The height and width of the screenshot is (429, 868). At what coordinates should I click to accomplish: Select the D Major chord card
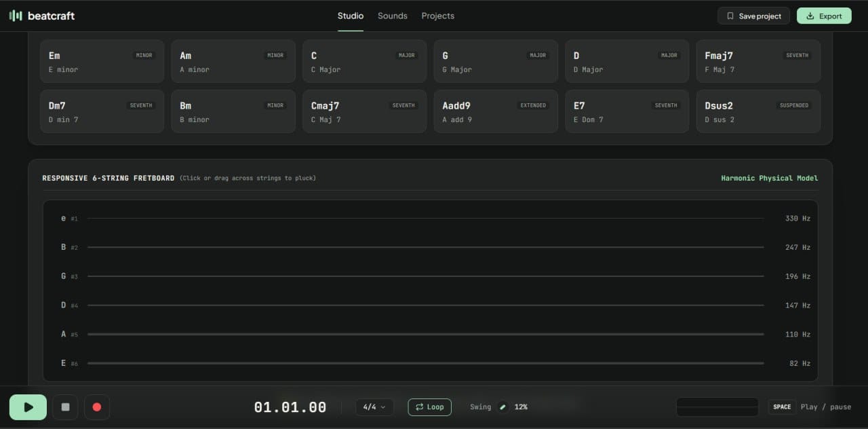[627, 61]
